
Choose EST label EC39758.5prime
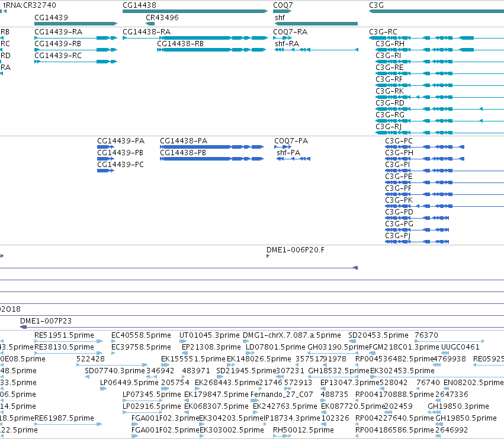pyautogui.click(x=141, y=347)
